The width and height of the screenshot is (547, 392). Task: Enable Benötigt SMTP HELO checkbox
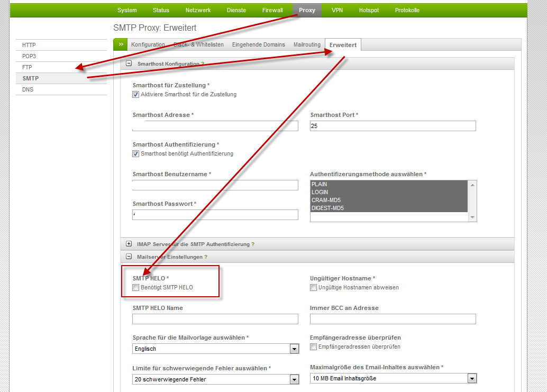[136, 288]
